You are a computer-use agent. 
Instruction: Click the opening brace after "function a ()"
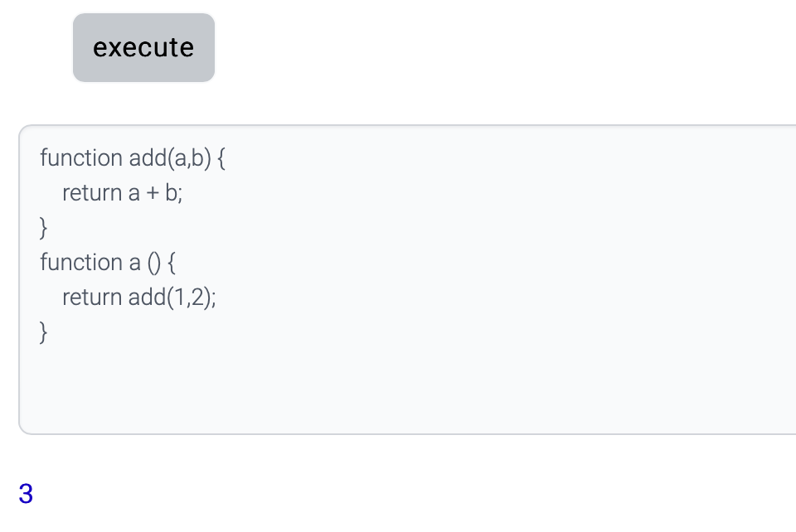click(x=172, y=263)
